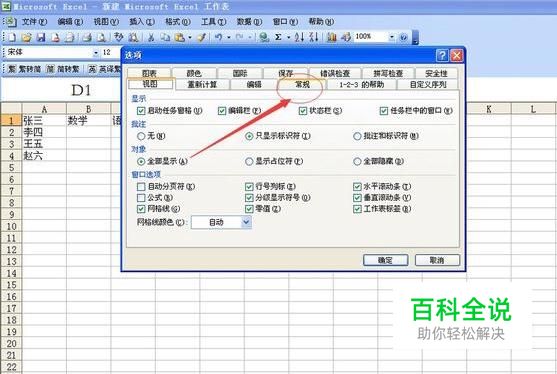Open the font name 宋体 dropdown arrow
This screenshot has width=557, height=374.
coord(96,53)
